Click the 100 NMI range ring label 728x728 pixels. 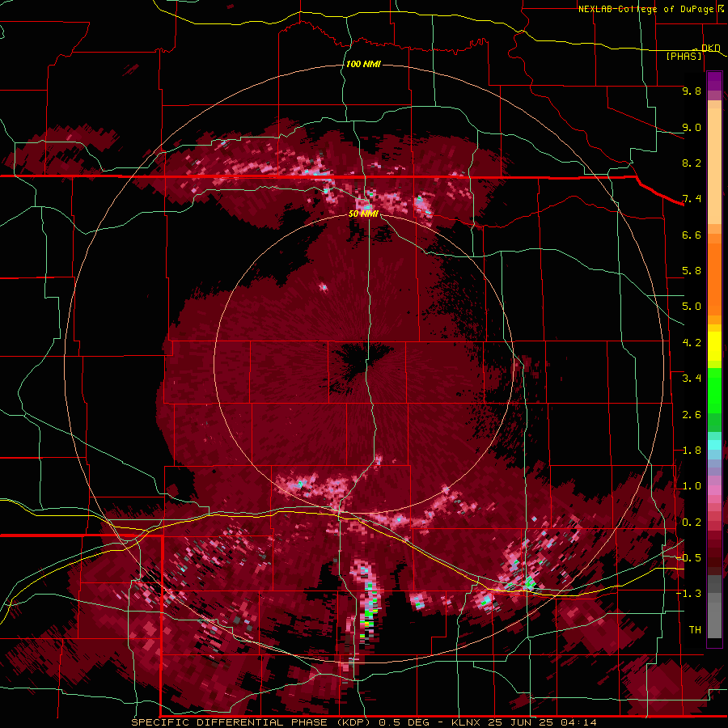click(363, 64)
